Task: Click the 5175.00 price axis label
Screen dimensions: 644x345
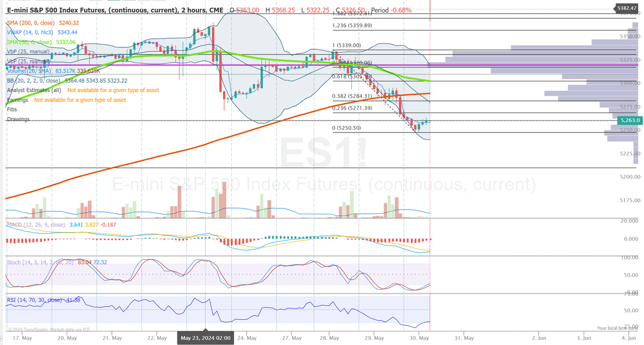Action: click(x=630, y=200)
